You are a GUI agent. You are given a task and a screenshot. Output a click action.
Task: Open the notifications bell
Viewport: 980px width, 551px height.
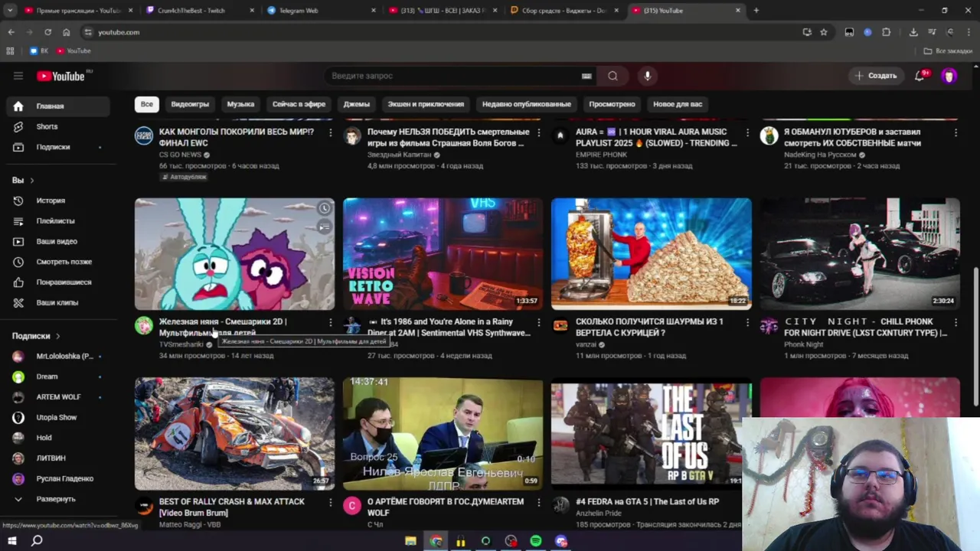pos(920,76)
